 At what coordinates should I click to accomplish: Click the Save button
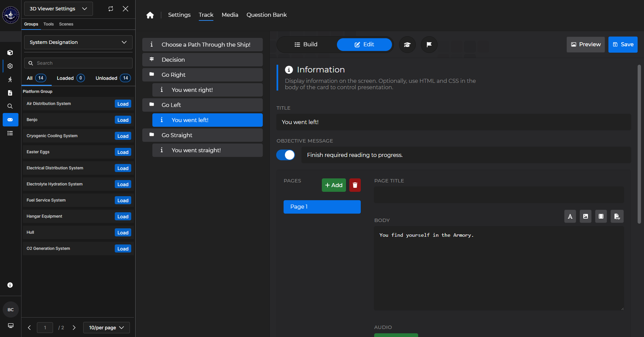[623, 45]
